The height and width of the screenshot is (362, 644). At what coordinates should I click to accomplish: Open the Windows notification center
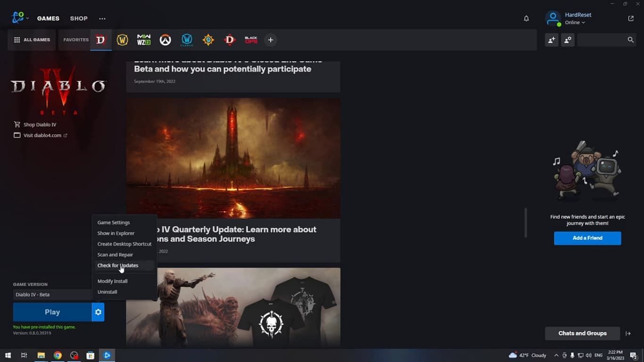635,355
